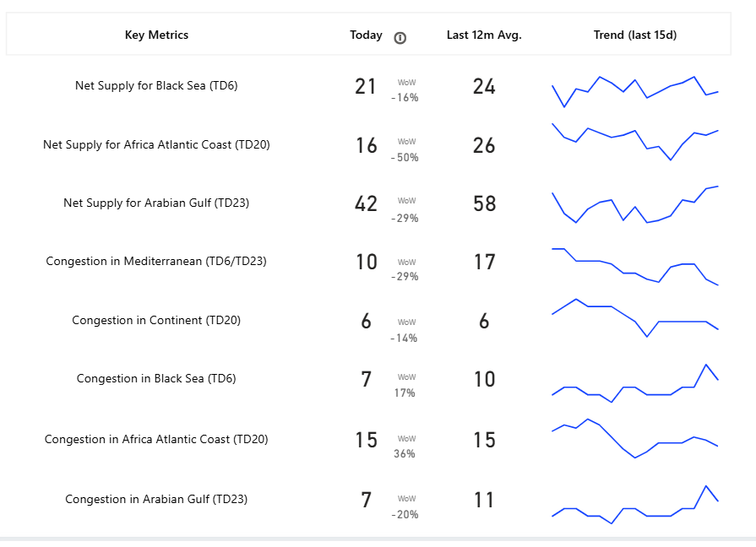Click the Congestion in Black Sea sparkline
This screenshot has width=756, height=547.
tap(635, 383)
